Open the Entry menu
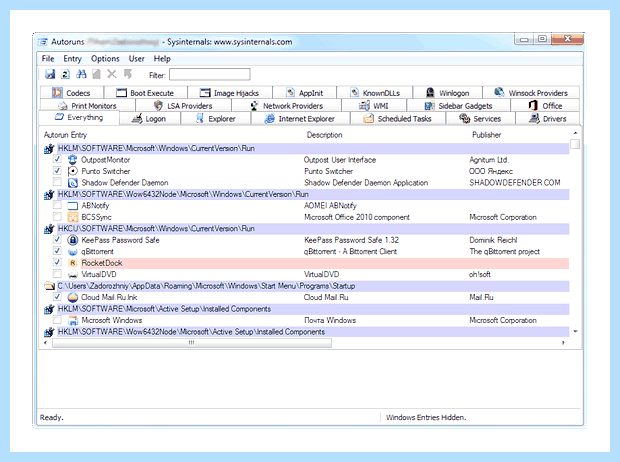 click(72, 59)
